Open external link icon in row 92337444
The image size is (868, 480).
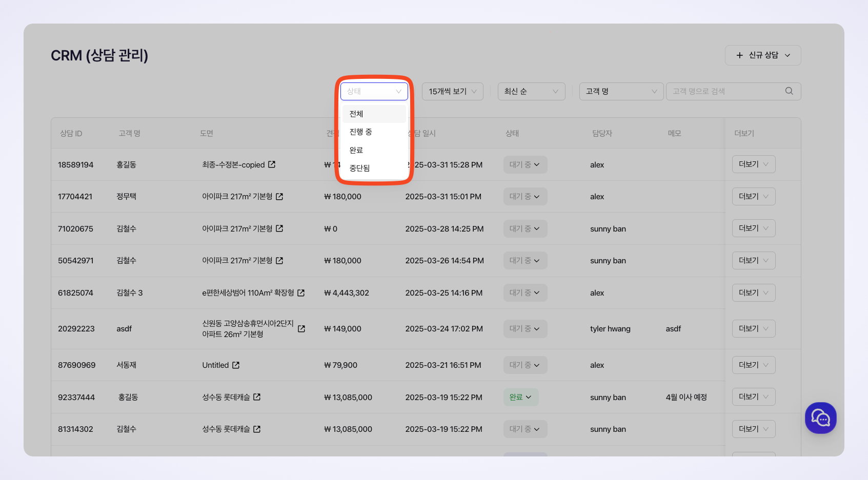[257, 397]
